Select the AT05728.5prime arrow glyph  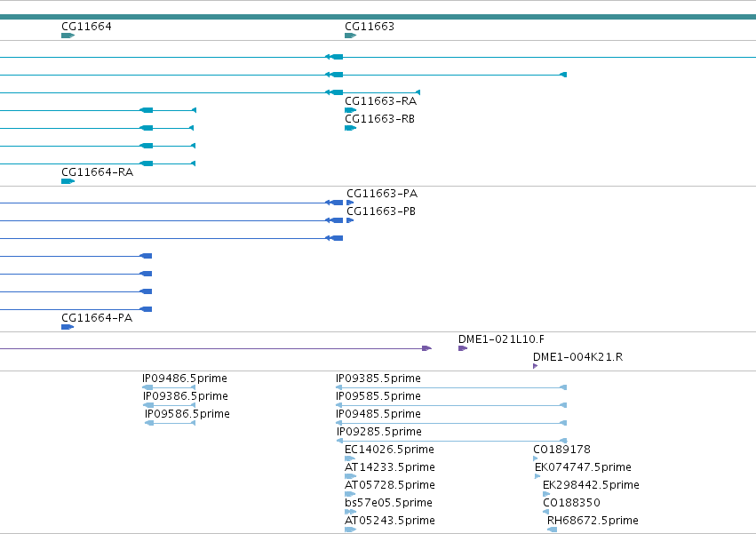click(350, 494)
